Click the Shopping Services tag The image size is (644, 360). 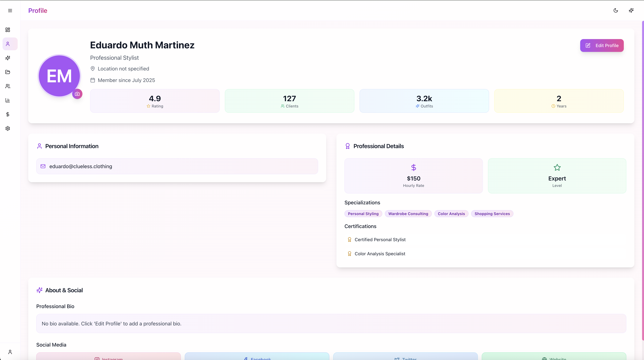tap(492, 214)
